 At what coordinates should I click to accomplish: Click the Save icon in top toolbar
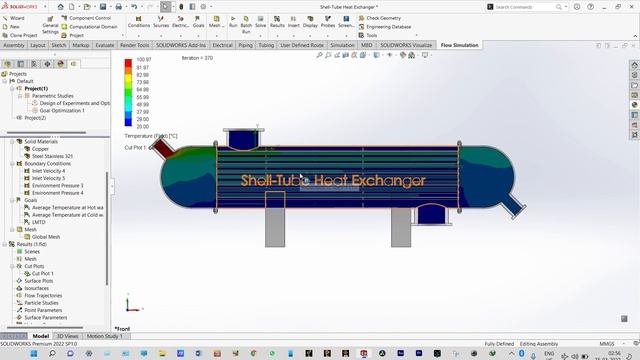(103, 7)
